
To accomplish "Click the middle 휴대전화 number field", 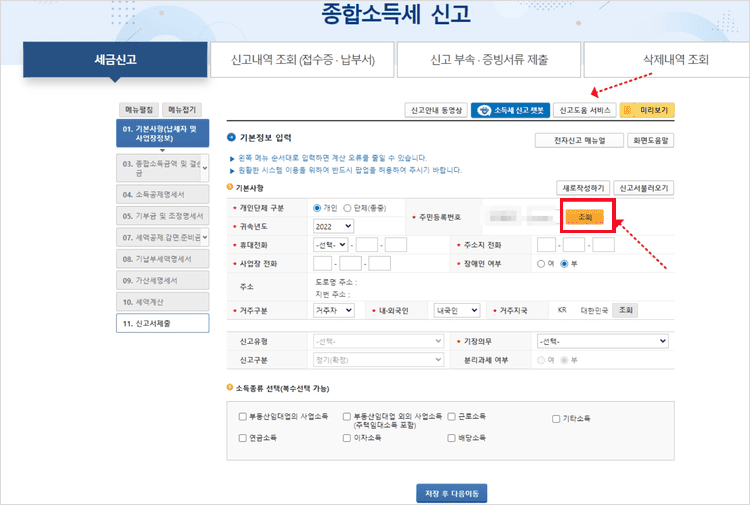I will tap(367, 245).
